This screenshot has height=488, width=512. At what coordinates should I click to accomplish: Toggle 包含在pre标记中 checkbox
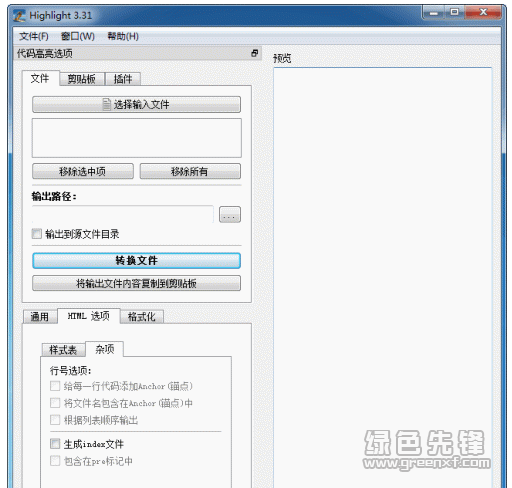[x=55, y=461]
